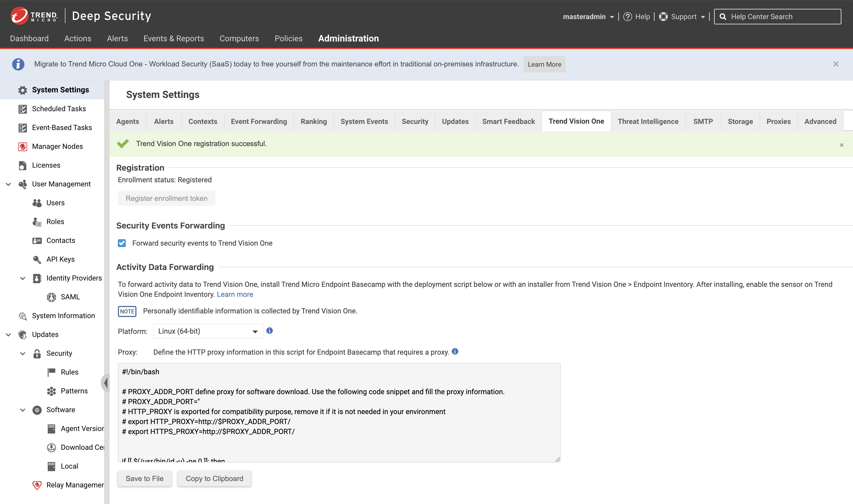Click the Licenses icon

22,165
